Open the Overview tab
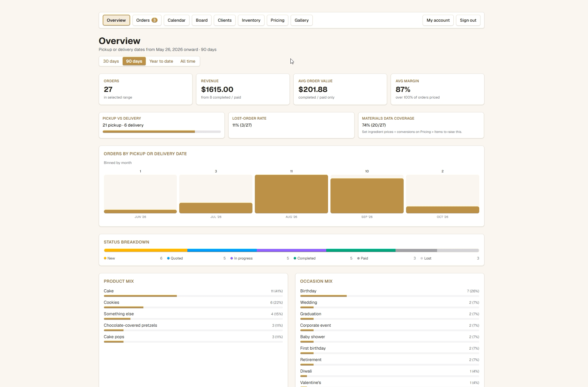 click(116, 20)
